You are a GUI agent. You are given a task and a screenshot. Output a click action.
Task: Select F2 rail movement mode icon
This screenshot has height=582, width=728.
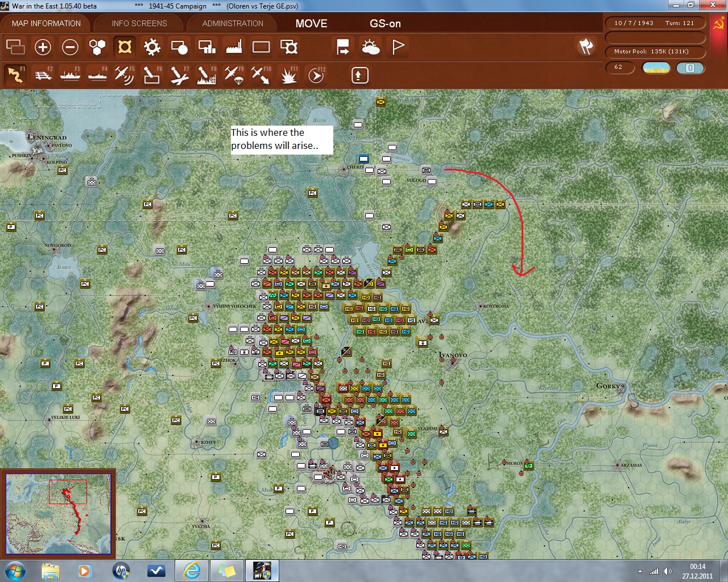(x=43, y=75)
